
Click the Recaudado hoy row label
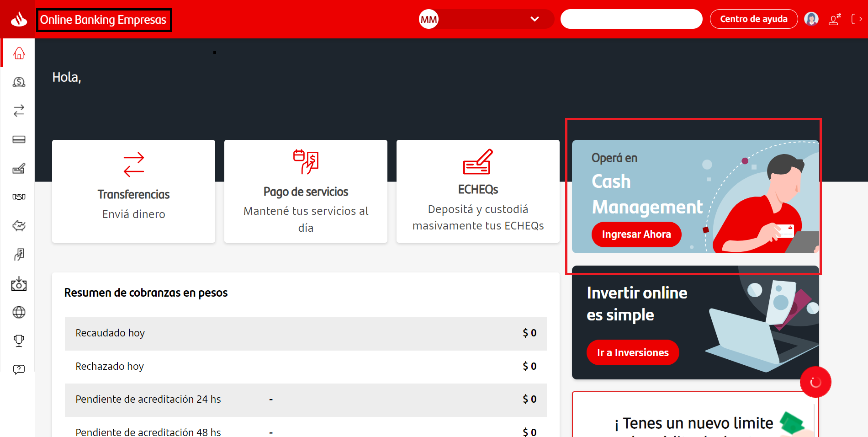(110, 333)
